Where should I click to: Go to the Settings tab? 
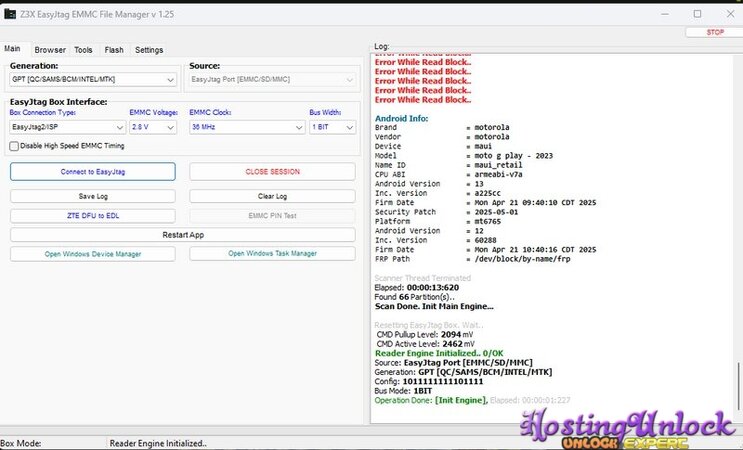point(149,50)
